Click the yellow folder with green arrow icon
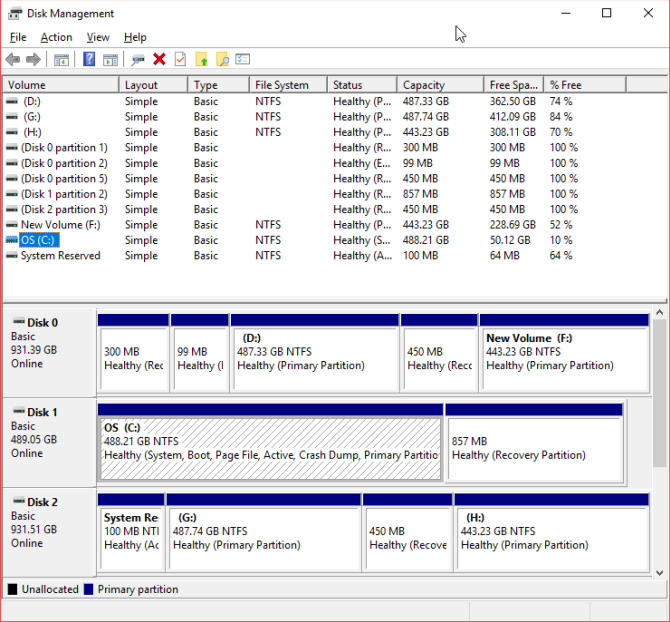The image size is (670, 622). (201, 60)
